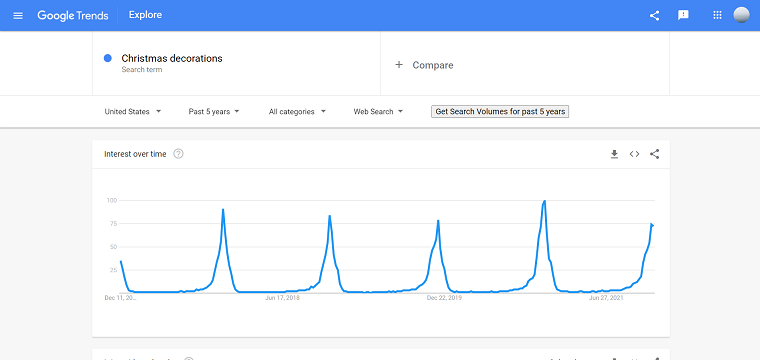Edit the Christmas decorations search term
This screenshot has height=360, width=760.
tap(172, 58)
